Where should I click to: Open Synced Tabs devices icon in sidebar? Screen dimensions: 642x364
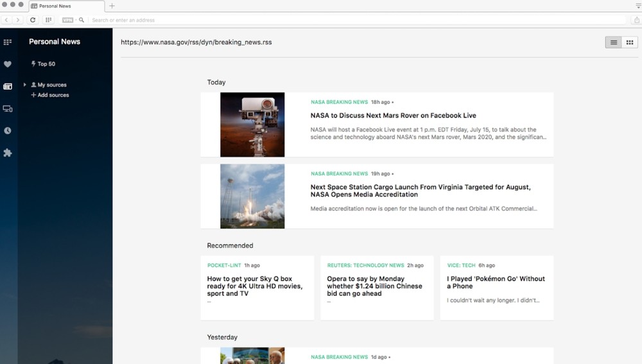8,108
